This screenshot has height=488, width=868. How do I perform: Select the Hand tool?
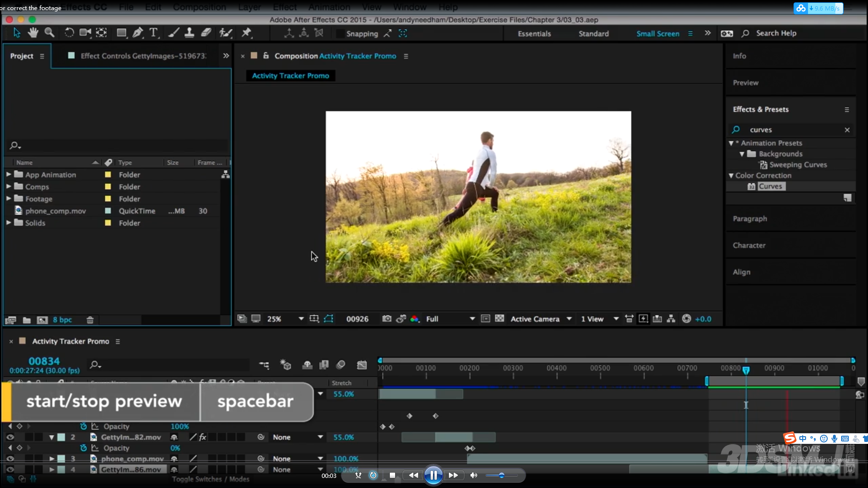click(x=33, y=33)
